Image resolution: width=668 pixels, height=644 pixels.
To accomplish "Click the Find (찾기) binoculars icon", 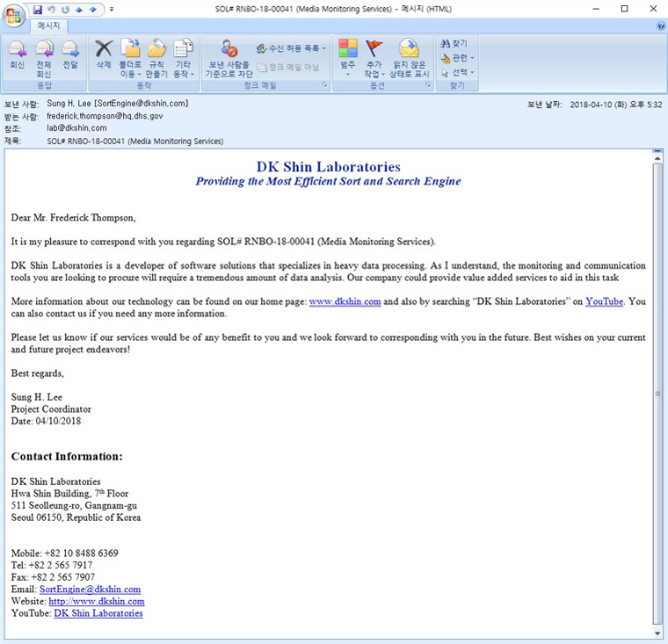I will point(454,43).
